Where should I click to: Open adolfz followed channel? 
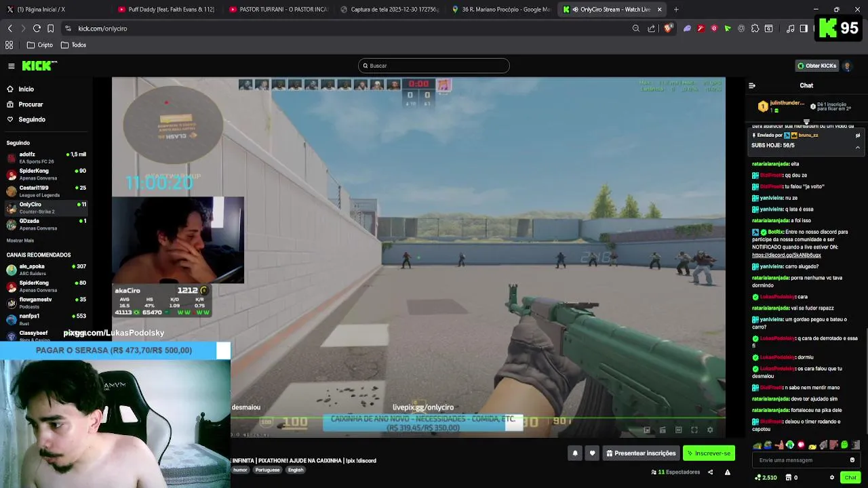pyautogui.click(x=46, y=158)
